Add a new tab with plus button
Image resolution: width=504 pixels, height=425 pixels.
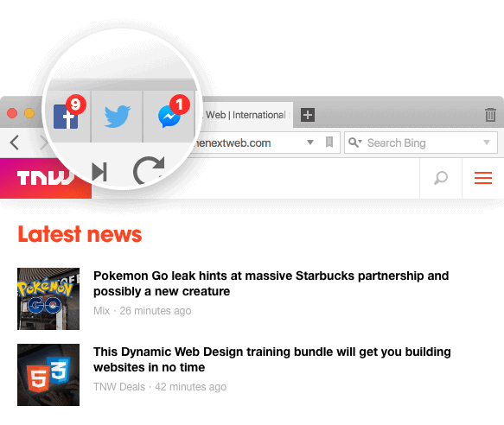[x=308, y=115]
